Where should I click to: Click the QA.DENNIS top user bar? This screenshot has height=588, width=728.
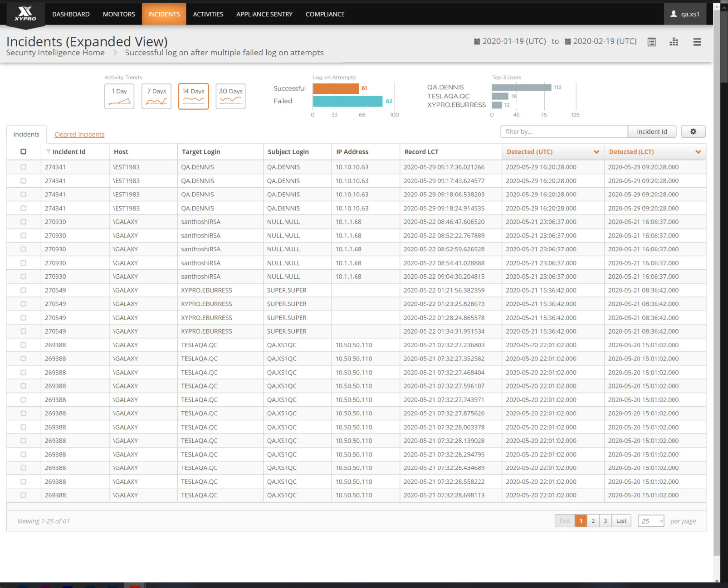tap(522, 87)
